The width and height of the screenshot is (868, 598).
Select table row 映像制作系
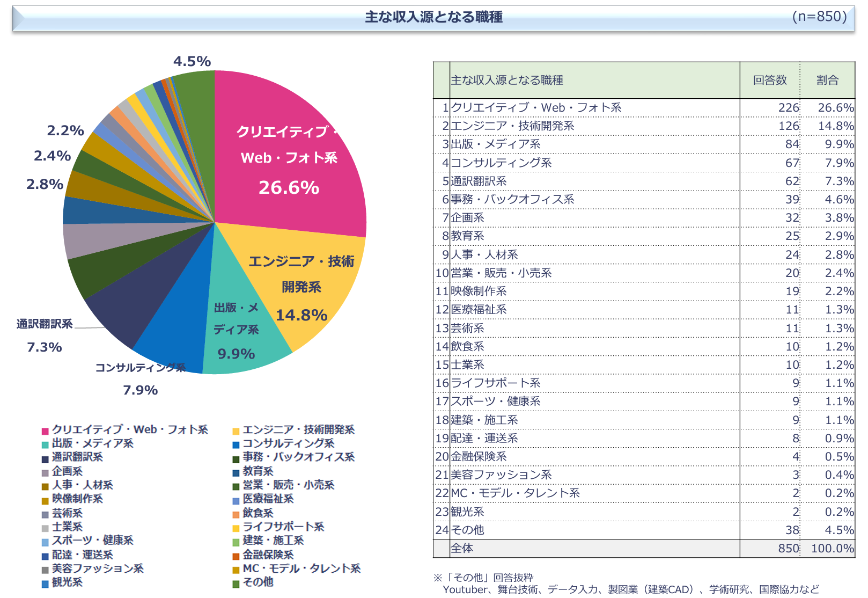[x=644, y=291]
